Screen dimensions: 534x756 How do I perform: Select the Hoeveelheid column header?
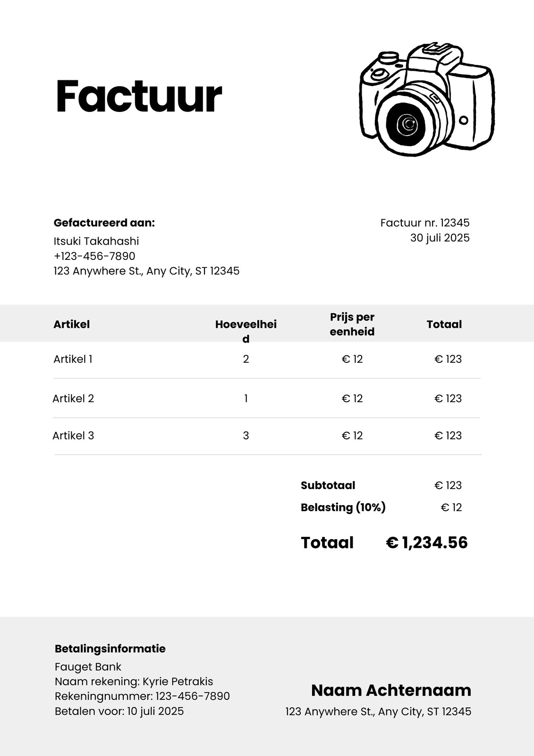[x=246, y=331]
